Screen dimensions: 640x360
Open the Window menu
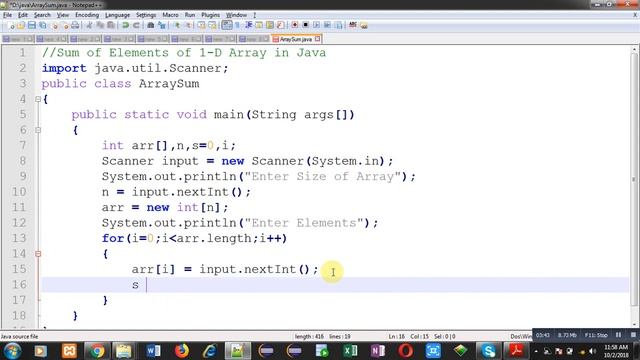(236, 15)
